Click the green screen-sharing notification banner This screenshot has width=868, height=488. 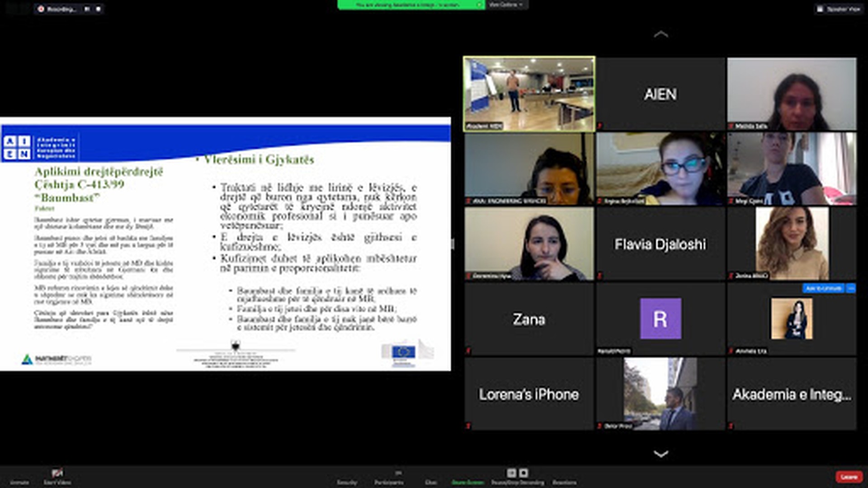[411, 5]
